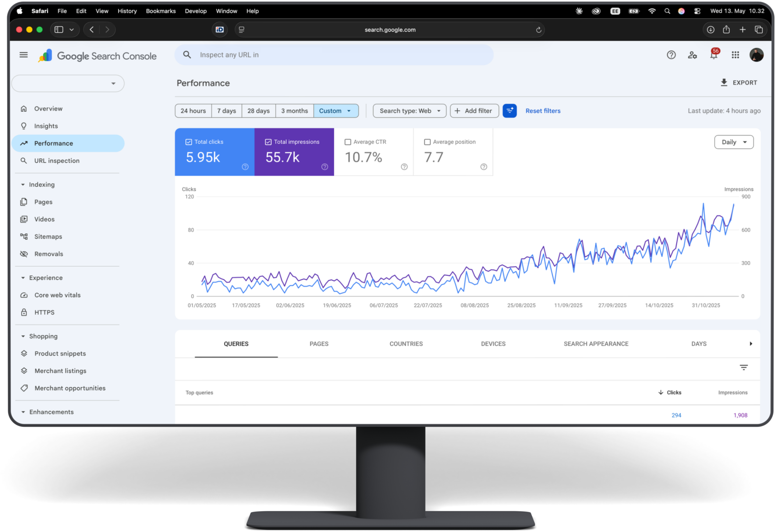Image resolution: width=780 pixels, height=532 pixels.
Task: Open Overview in the sidebar
Action: [x=68, y=109]
